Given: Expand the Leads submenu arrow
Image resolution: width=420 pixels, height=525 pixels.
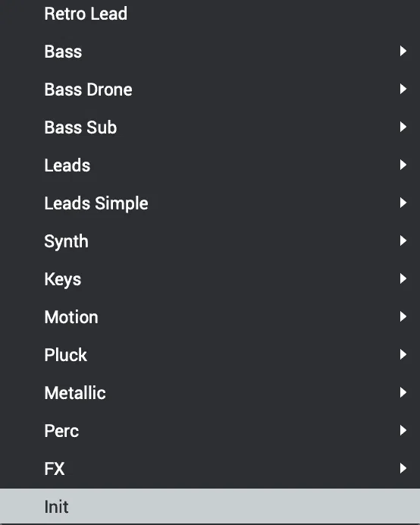Looking at the screenshot, I should click(403, 165).
